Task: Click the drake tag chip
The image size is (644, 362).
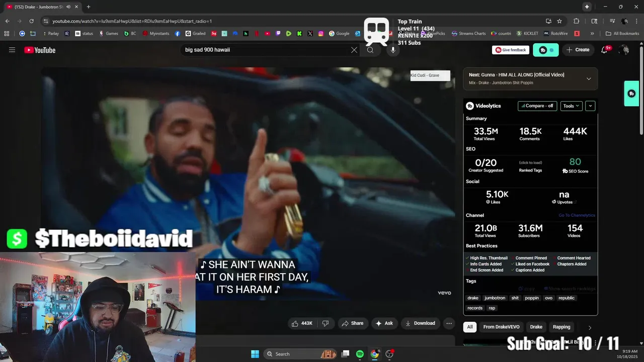Action: (x=473, y=298)
